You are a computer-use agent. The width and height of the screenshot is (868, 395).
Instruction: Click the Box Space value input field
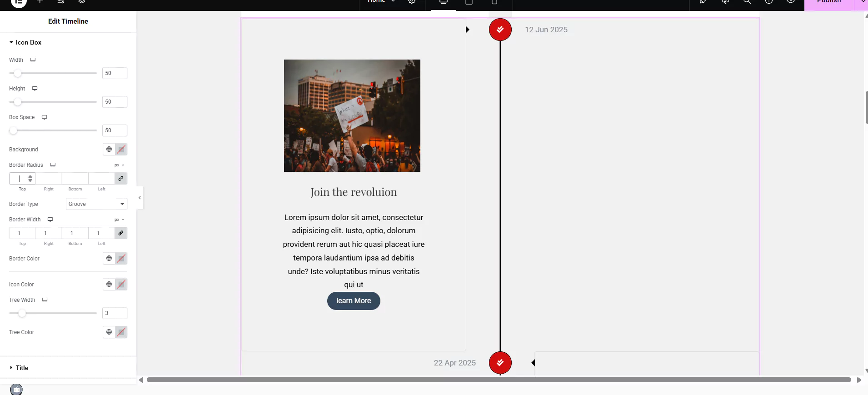[x=115, y=130]
